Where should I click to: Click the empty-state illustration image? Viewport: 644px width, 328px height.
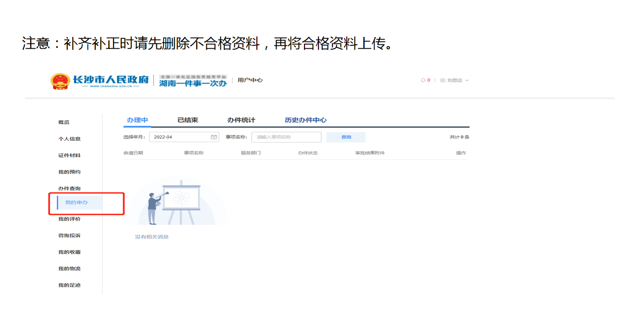tap(176, 202)
